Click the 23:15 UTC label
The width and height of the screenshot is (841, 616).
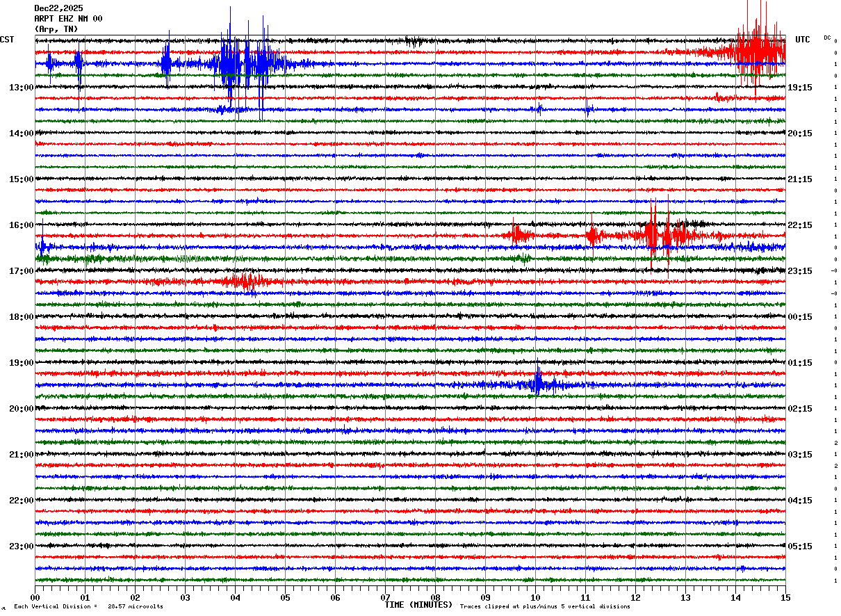pos(799,271)
